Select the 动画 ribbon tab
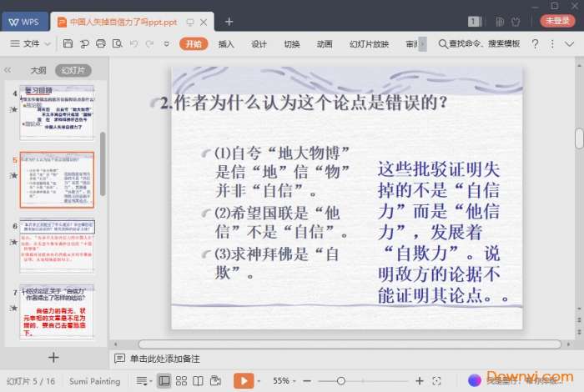This screenshot has height=392, width=584. 325,44
